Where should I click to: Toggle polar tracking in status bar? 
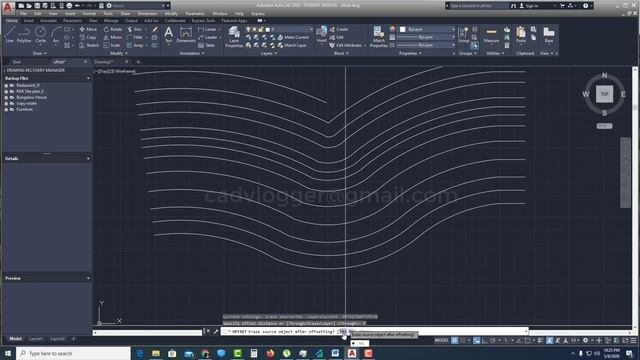[x=493, y=340]
